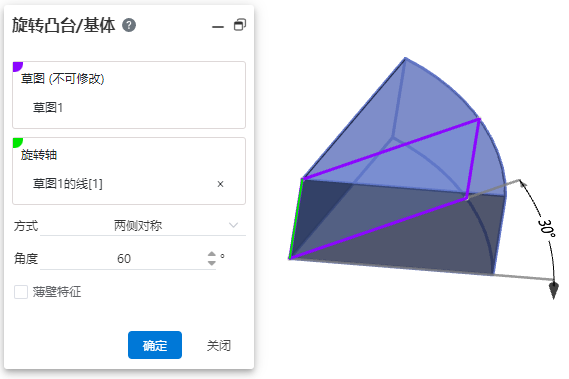
Task: Select the 草图1 entry in sketch box
Action: coord(48,108)
